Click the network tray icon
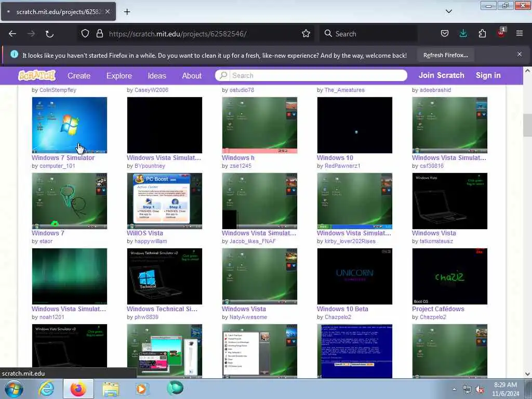Viewport: 532px width, 399px height. point(467,390)
